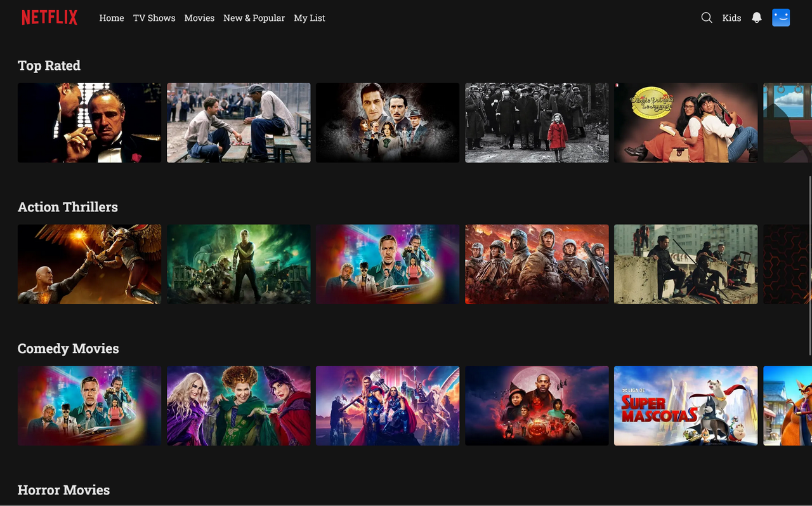This screenshot has width=812, height=506.
Task: Go to Home in navigation
Action: (112, 18)
